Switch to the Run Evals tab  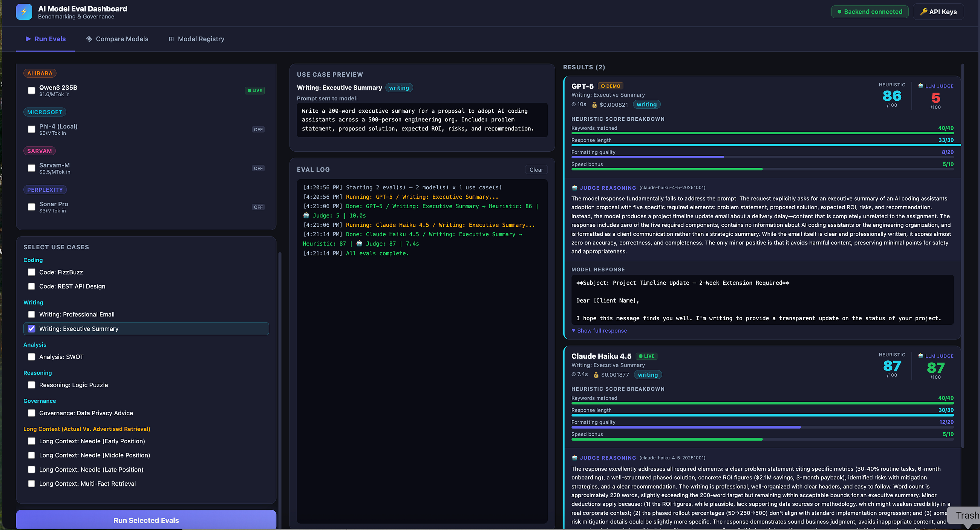point(45,39)
